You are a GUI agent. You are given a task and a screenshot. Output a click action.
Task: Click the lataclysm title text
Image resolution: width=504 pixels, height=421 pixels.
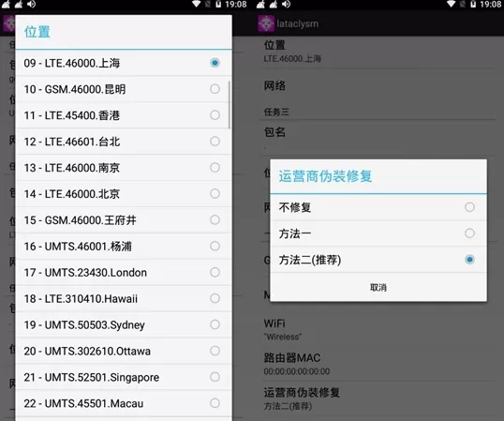(297, 23)
